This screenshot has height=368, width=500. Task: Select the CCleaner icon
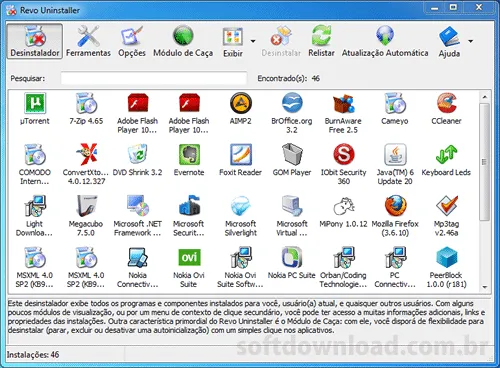tap(446, 103)
